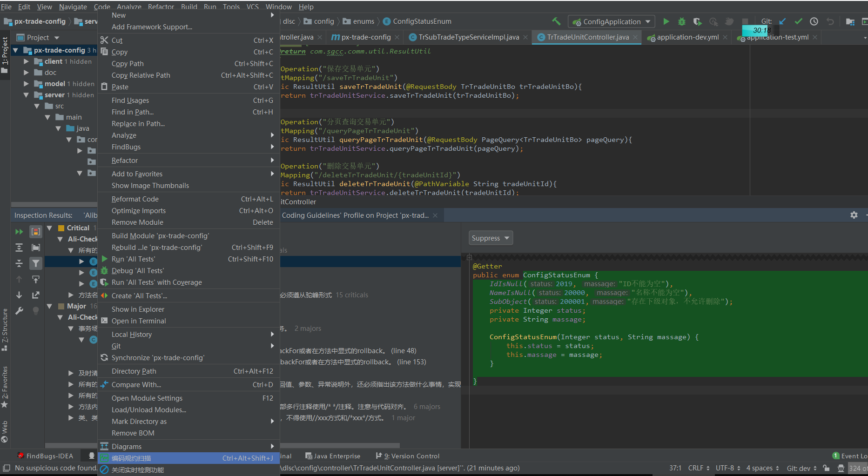The height and width of the screenshot is (476, 868).
Task: Click autoscroll to source icon
Action: (x=36, y=279)
